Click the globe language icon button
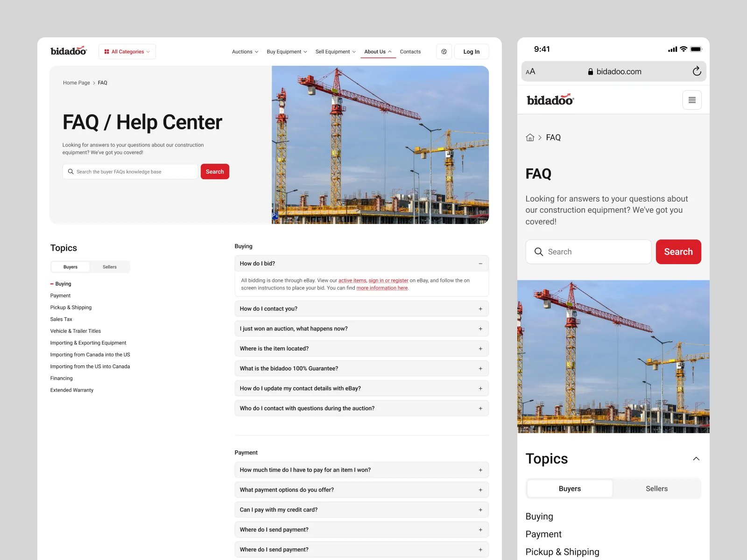Screen dimensions: 747x560 tap(444, 52)
